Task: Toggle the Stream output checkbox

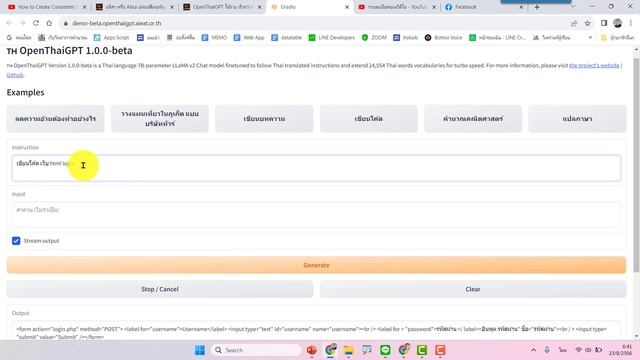Action: click(16, 241)
